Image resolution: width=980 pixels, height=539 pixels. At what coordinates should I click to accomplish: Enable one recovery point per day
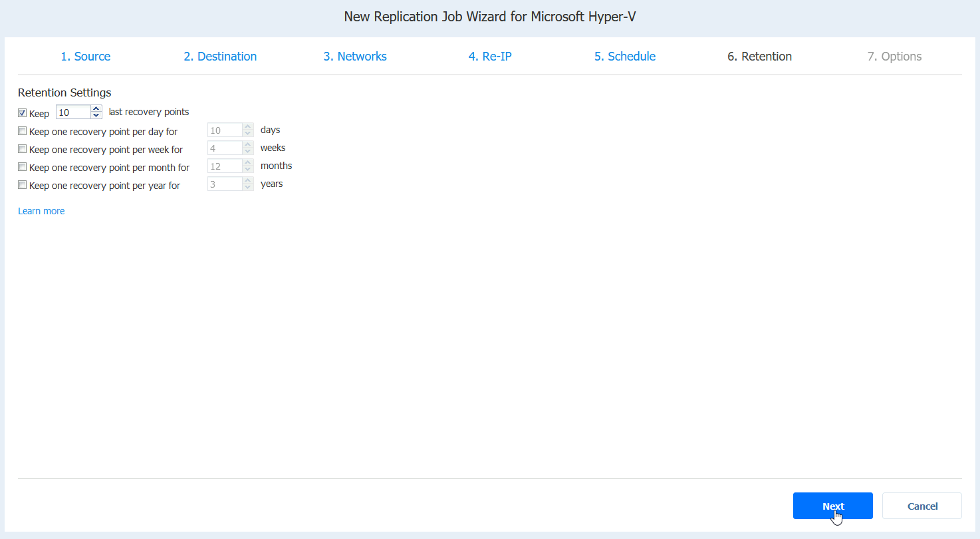[x=23, y=131]
